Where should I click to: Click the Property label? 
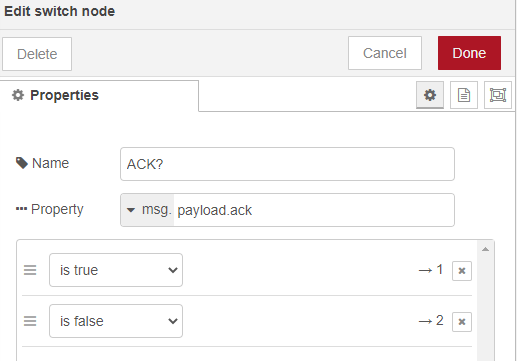[x=50, y=209]
